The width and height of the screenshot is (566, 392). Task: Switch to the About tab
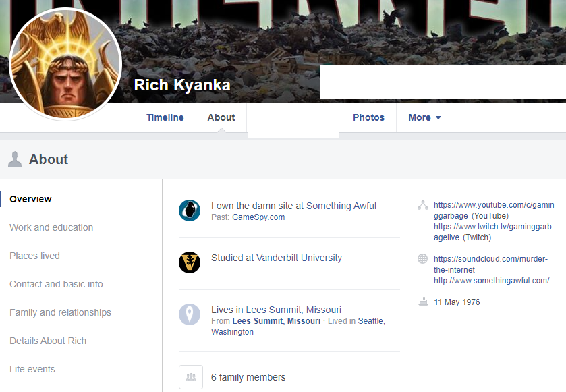221,117
